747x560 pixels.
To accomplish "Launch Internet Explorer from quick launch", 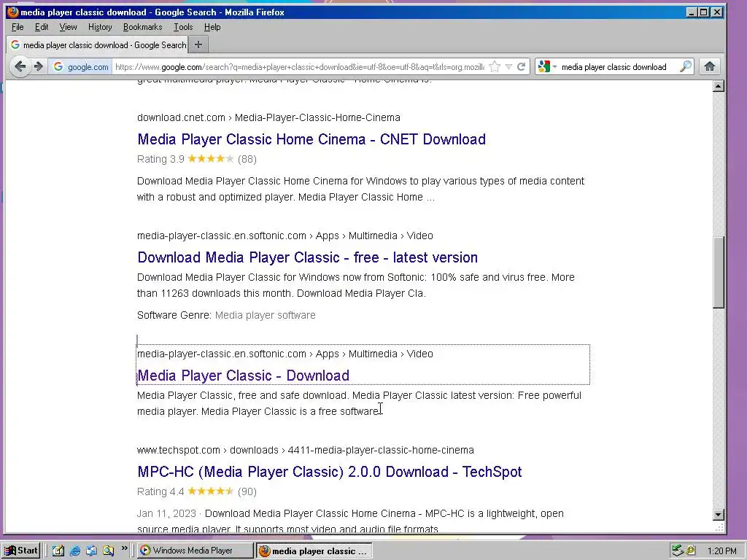I will pyautogui.click(x=75, y=551).
